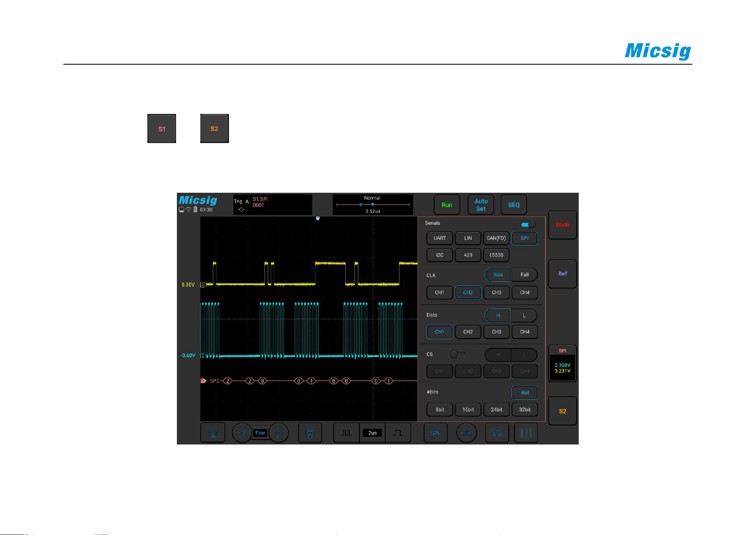Image resolution: width=756 pixels, height=535 pixels.
Task: Open the 4bit #Bits value box
Action: click(525, 393)
